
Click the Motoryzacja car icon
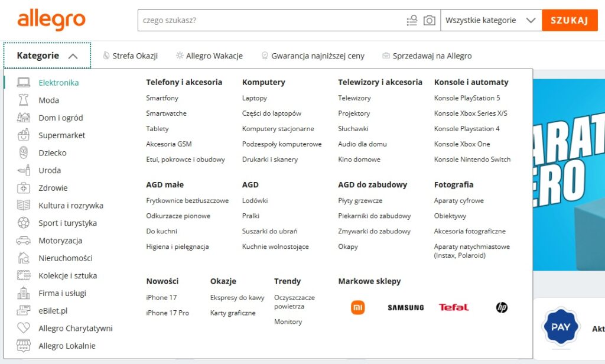pyautogui.click(x=24, y=240)
